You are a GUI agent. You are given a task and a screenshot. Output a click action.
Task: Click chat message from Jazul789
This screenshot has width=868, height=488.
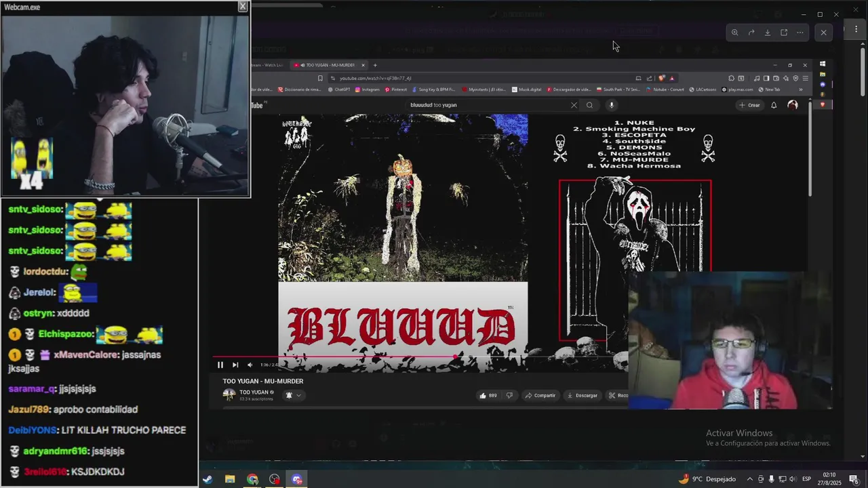pos(73,409)
